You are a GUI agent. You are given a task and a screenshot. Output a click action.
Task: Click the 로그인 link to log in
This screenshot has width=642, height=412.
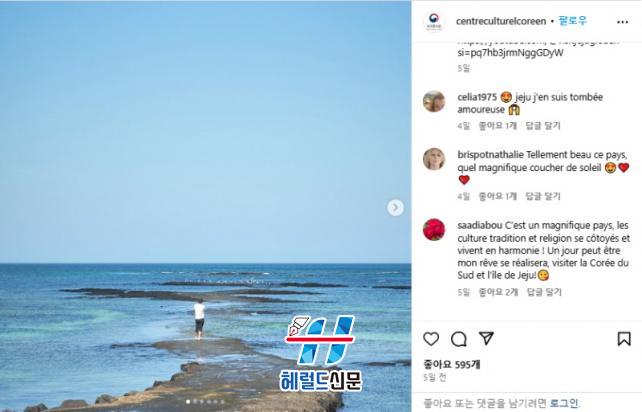563,403
